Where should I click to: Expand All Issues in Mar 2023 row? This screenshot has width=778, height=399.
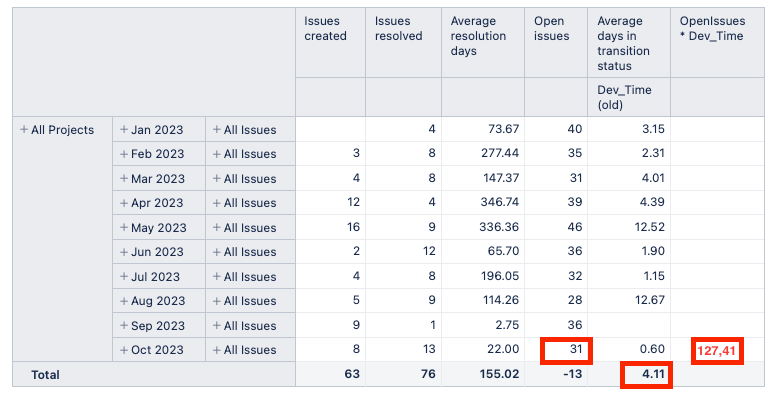click(217, 179)
